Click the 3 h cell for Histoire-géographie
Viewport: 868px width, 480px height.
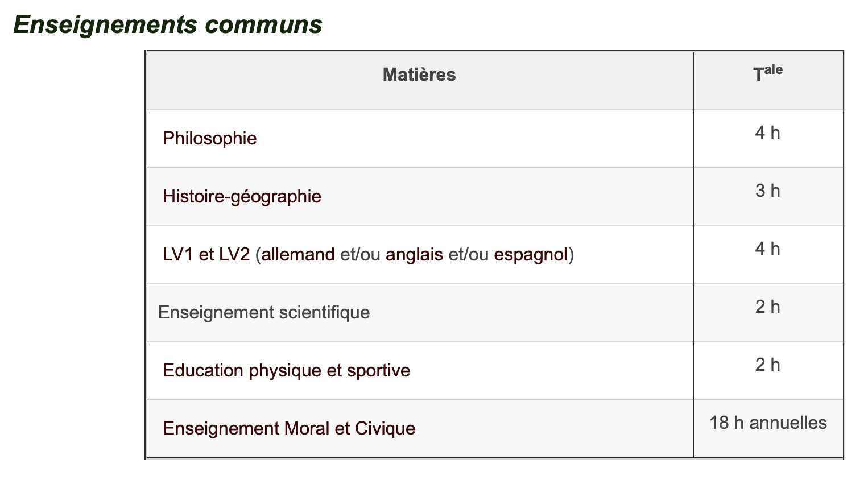(767, 191)
